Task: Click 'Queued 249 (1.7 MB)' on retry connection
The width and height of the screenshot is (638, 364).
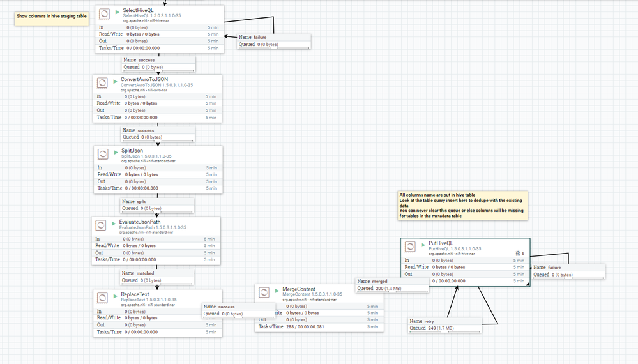Action: pyautogui.click(x=432, y=328)
